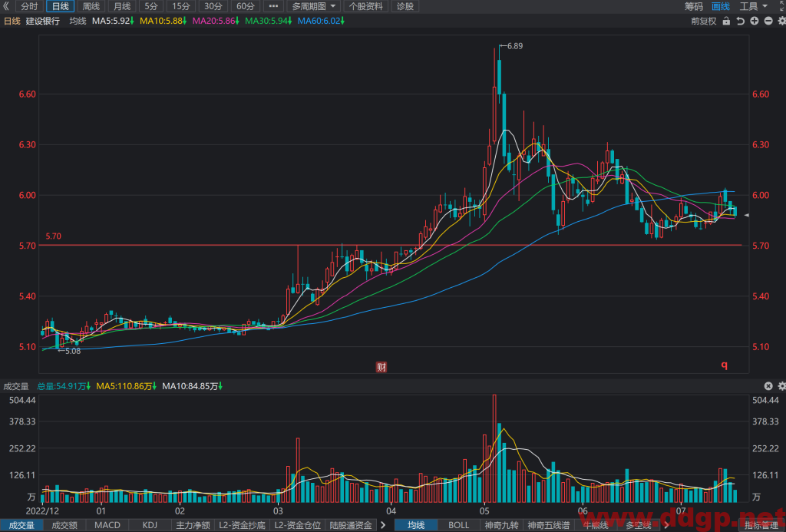Switch to the 多空线 overlay tab
This screenshot has width=786, height=532.
coord(638,526)
